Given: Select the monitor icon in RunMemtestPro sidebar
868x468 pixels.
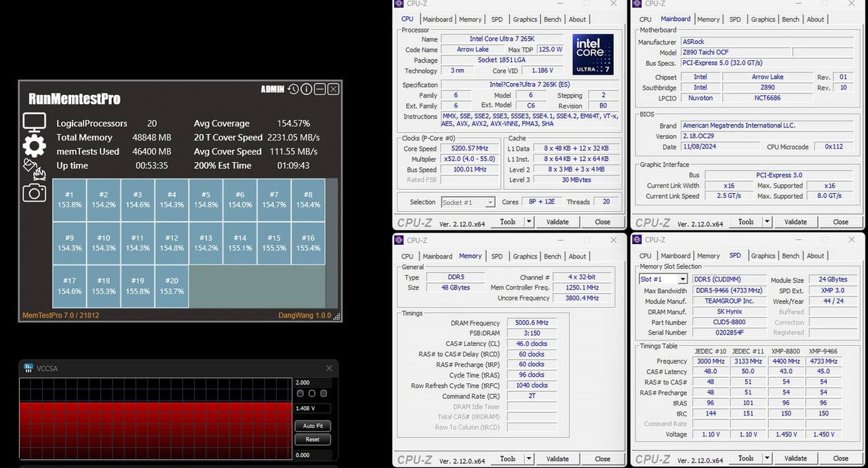Looking at the screenshot, I should [x=34, y=123].
